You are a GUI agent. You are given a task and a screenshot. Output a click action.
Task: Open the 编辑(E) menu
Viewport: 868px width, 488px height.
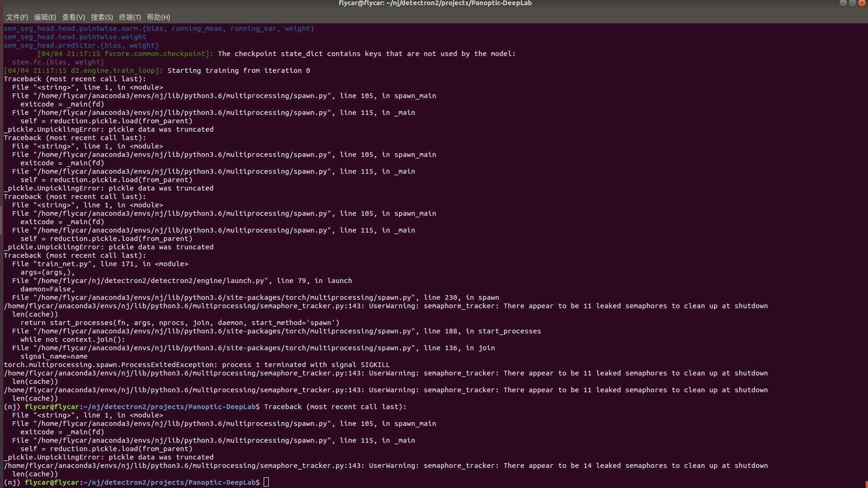coord(45,17)
